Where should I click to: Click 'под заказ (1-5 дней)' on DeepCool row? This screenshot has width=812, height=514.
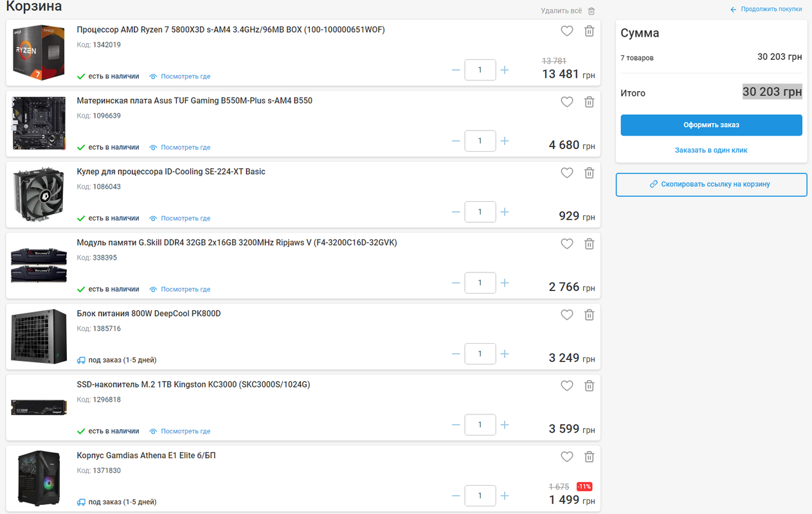pos(116,360)
